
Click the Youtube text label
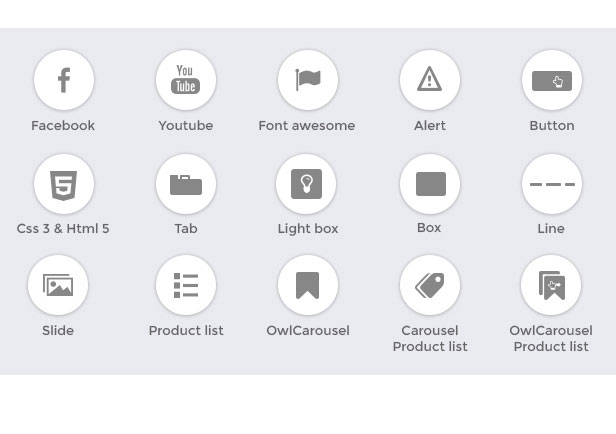point(186,126)
